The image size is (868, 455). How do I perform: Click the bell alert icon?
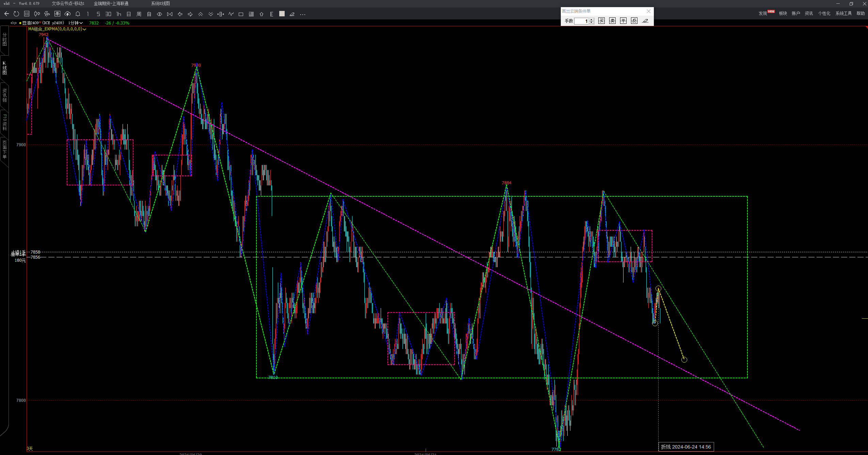(78, 14)
